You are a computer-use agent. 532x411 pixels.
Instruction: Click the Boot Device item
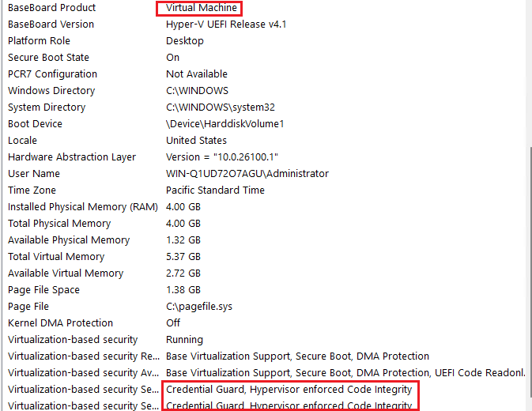coord(35,124)
